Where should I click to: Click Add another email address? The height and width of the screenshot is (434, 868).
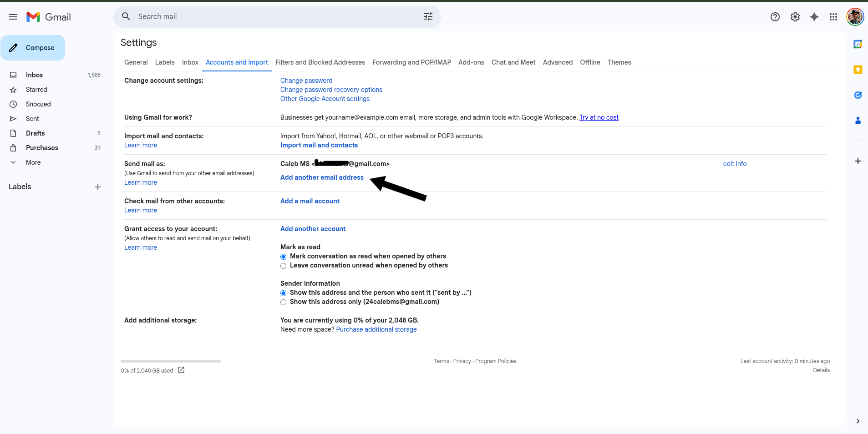coord(322,177)
